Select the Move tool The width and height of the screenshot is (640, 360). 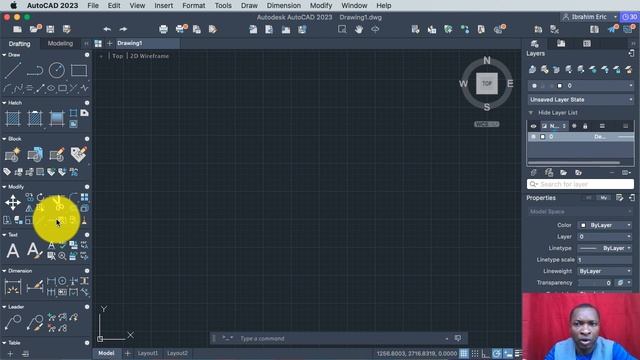(x=13, y=202)
